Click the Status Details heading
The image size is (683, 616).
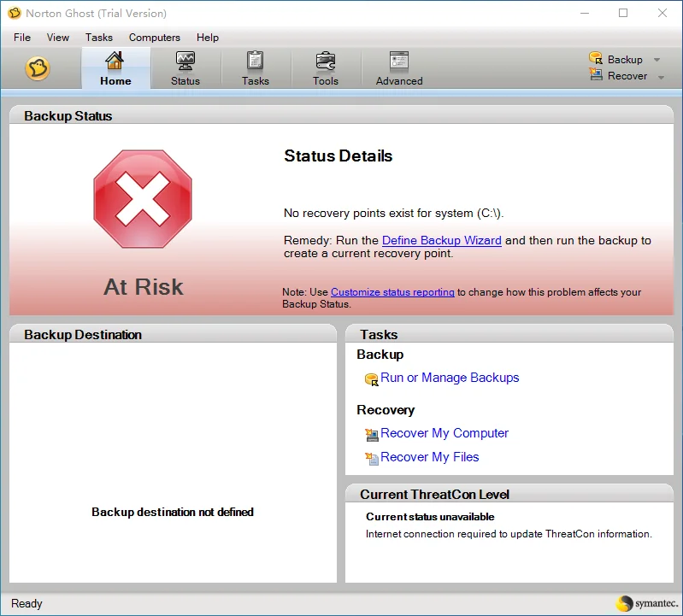tap(338, 155)
